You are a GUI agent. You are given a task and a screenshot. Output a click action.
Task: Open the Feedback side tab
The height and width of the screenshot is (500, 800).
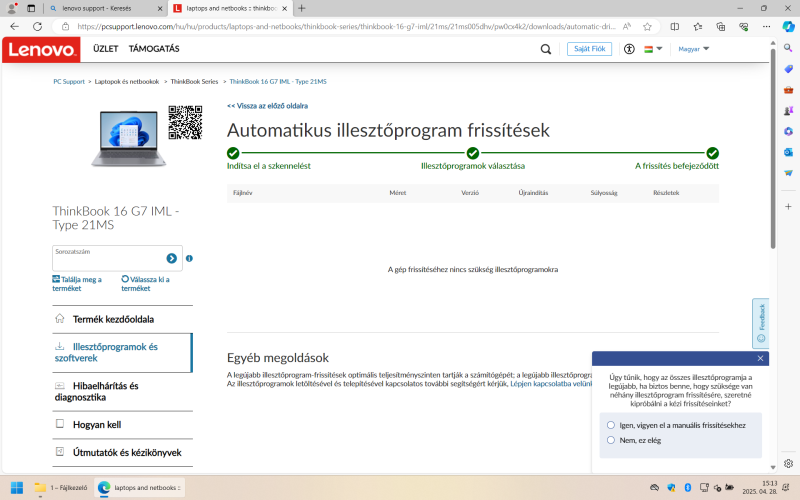tap(761, 323)
